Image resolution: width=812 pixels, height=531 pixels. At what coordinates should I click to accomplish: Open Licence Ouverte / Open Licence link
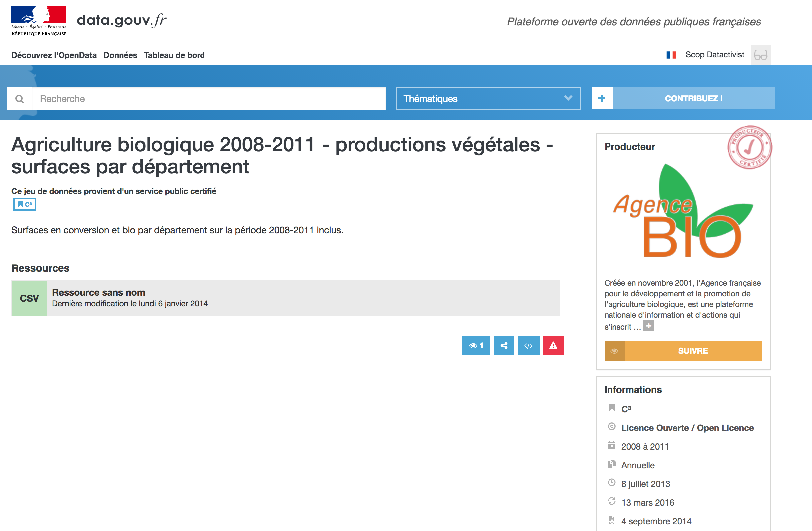tap(687, 428)
